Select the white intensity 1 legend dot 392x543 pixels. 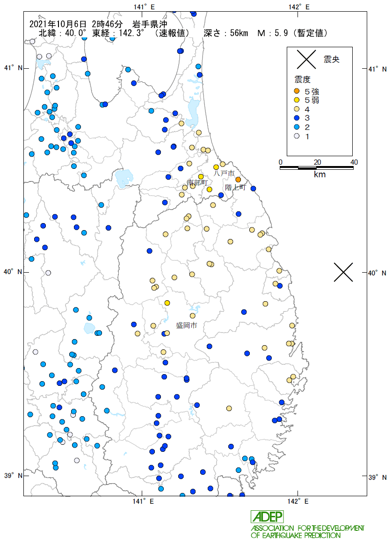coord(297,136)
